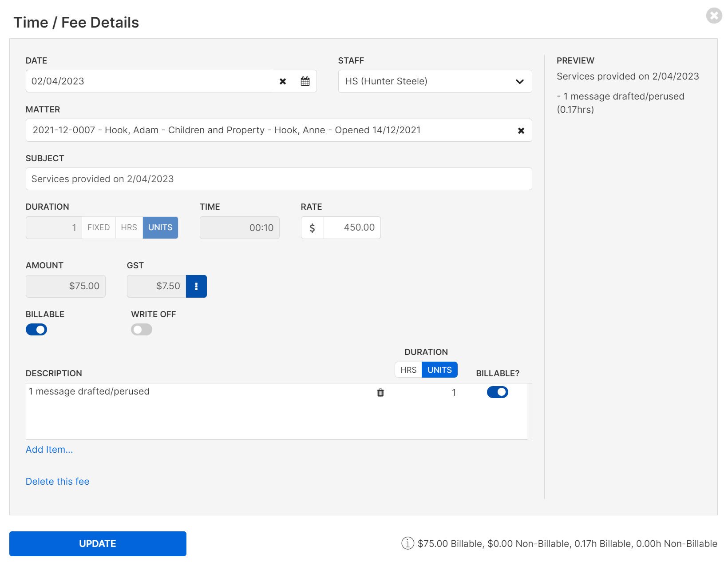The height and width of the screenshot is (566, 728).
Task: Switch description duration to UNITS
Action: coord(439,370)
